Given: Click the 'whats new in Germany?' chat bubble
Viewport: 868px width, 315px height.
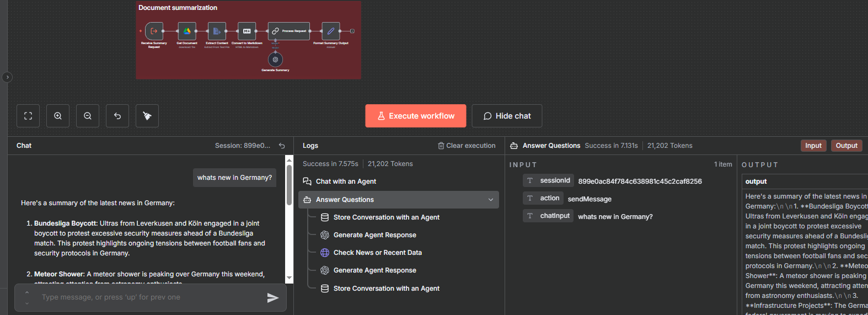Looking at the screenshot, I should coord(234,178).
